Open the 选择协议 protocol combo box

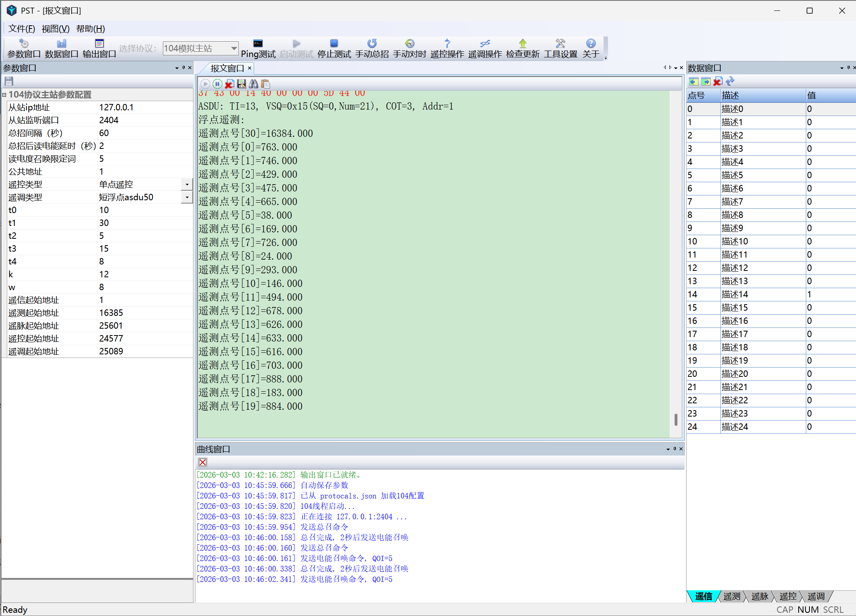[x=201, y=49]
